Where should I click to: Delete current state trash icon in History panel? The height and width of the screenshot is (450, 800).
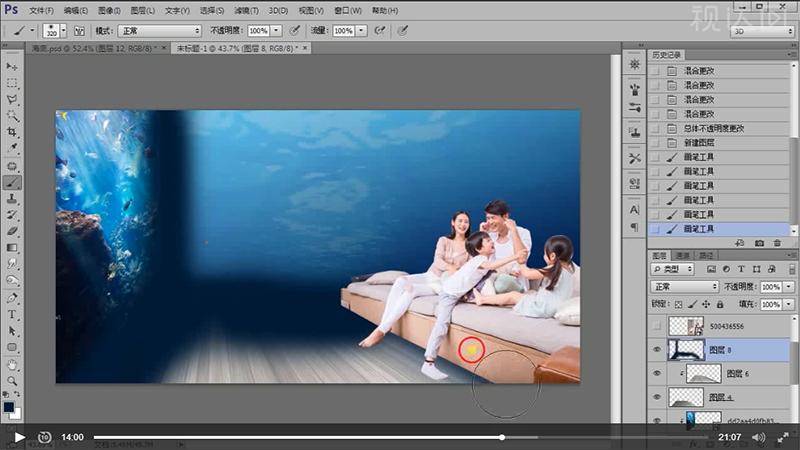pyautogui.click(x=777, y=243)
